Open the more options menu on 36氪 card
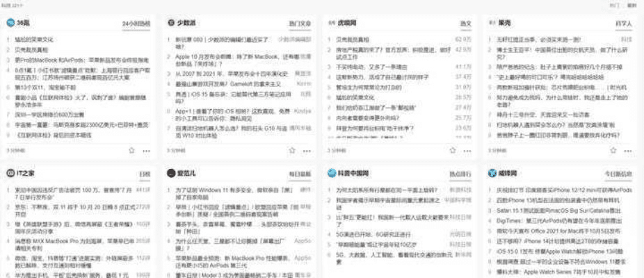This screenshot has width=644, height=278. pyautogui.click(x=146, y=151)
